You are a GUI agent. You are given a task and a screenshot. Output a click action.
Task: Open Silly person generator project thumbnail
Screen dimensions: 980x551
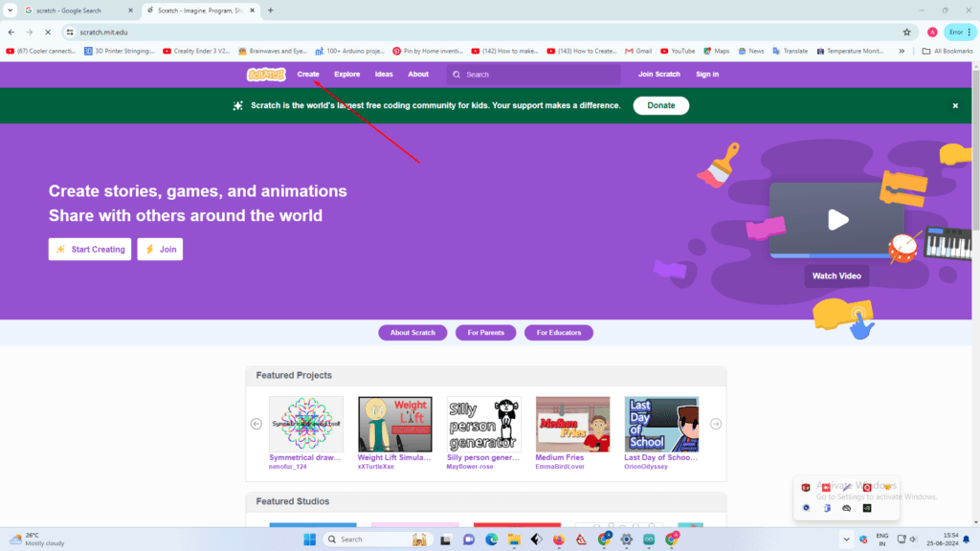coord(483,424)
